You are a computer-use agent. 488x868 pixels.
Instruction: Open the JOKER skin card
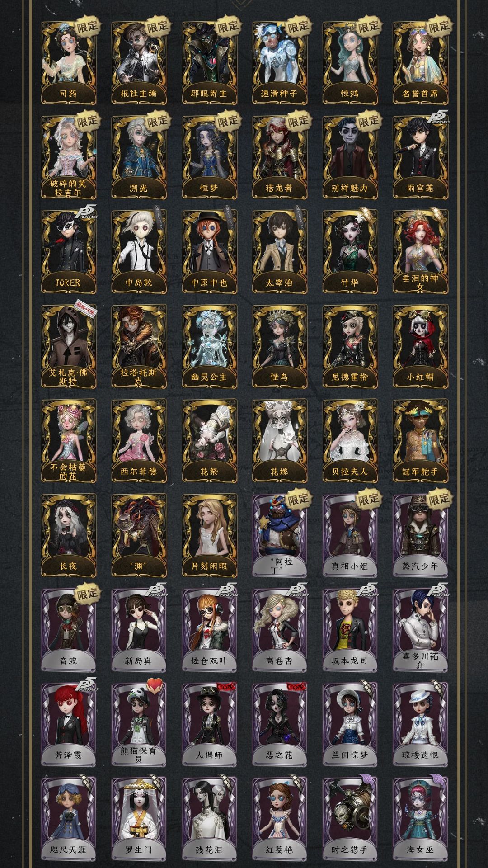pyautogui.click(x=68, y=252)
